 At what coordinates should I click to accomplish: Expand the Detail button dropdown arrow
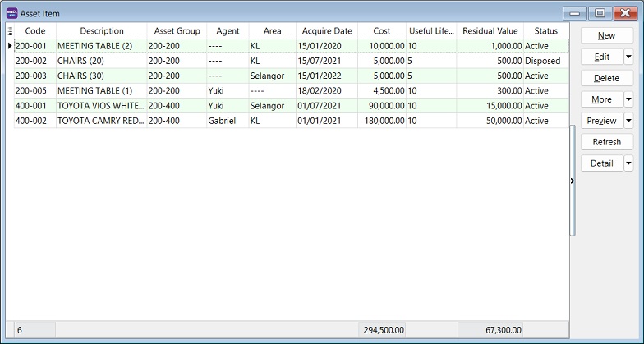coord(628,163)
